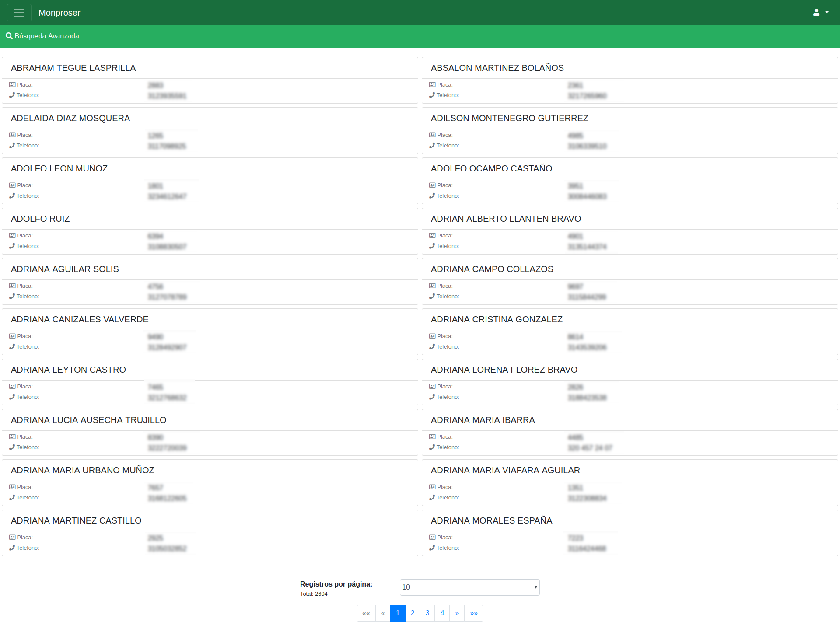Go to page 4 of results
Image resolution: width=840 pixels, height=639 pixels.
pos(442,613)
